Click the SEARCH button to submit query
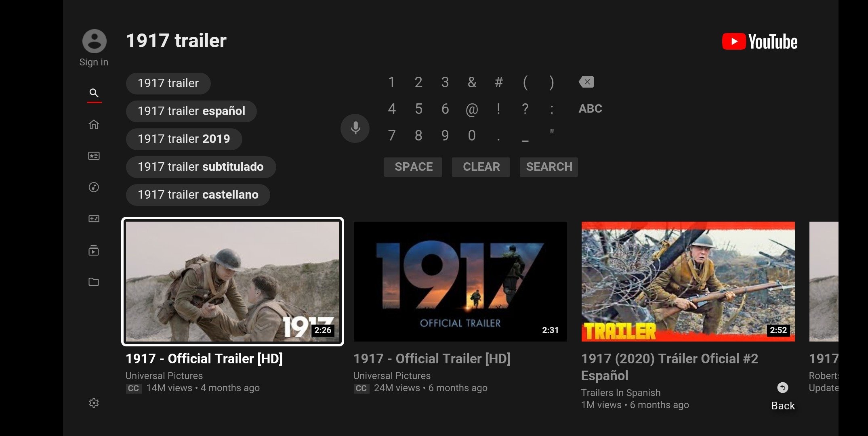 coord(549,167)
